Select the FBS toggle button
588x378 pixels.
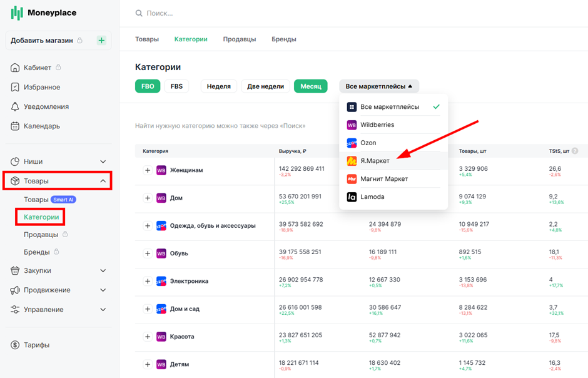click(176, 86)
